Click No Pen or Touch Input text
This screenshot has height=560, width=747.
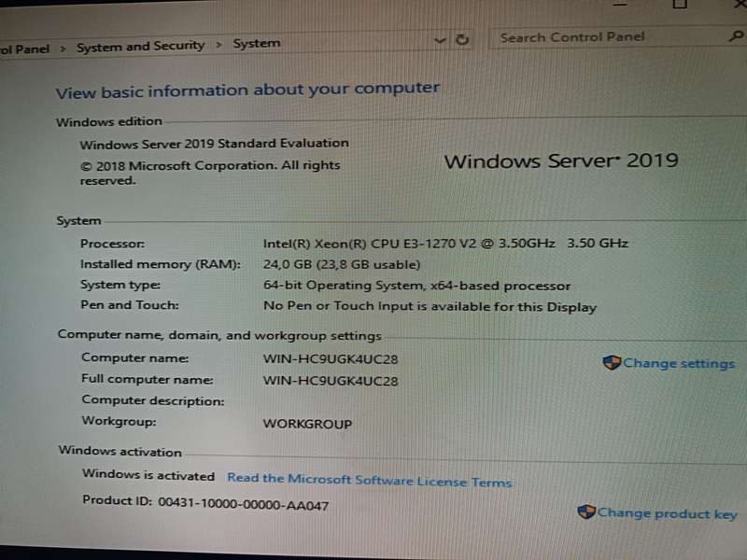430,306
